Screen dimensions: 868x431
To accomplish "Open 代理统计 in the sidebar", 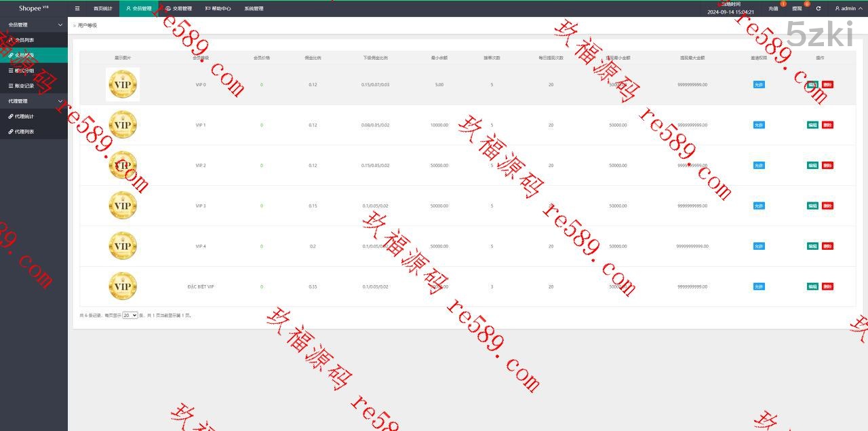I will pos(24,117).
